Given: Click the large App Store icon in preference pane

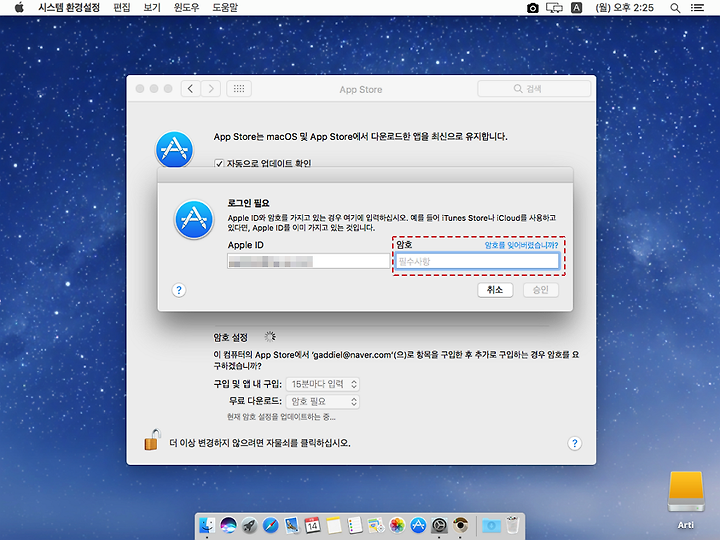Looking at the screenshot, I should click(174, 149).
